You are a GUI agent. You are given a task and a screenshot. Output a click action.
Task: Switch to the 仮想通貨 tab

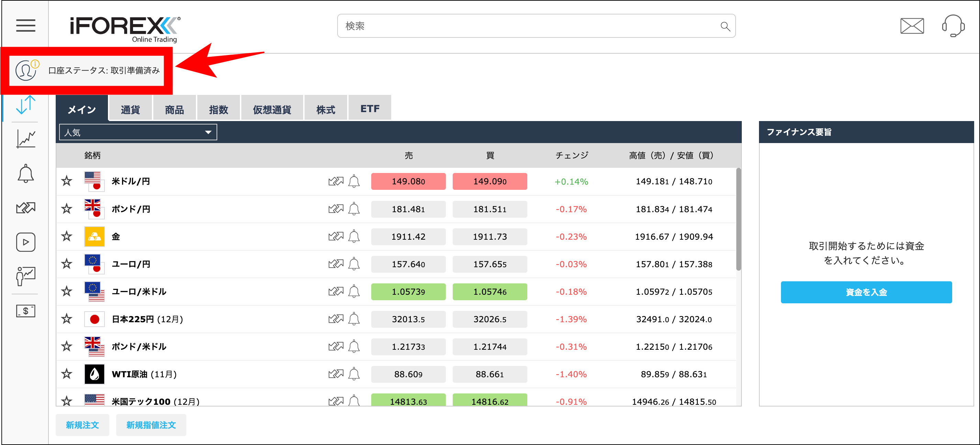coord(272,108)
